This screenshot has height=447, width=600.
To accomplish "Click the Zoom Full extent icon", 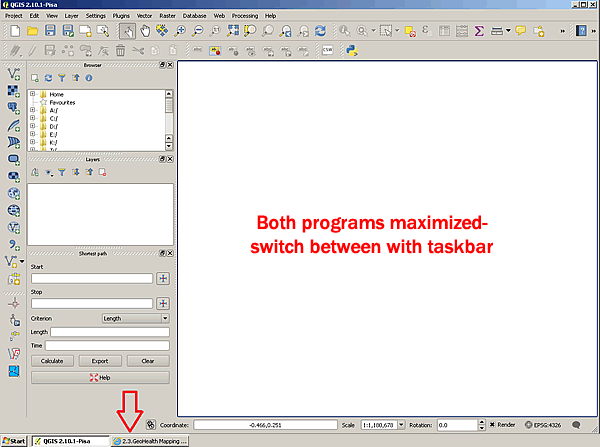I will [x=233, y=31].
